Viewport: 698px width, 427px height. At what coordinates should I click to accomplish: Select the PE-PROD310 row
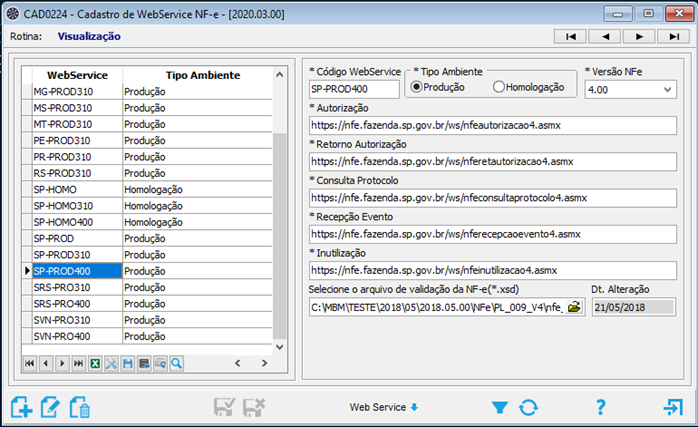tap(147, 141)
